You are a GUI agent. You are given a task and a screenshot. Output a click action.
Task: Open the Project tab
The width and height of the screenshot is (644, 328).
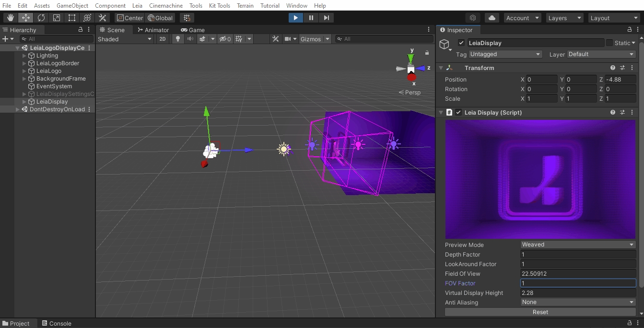click(x=16, y=323)
